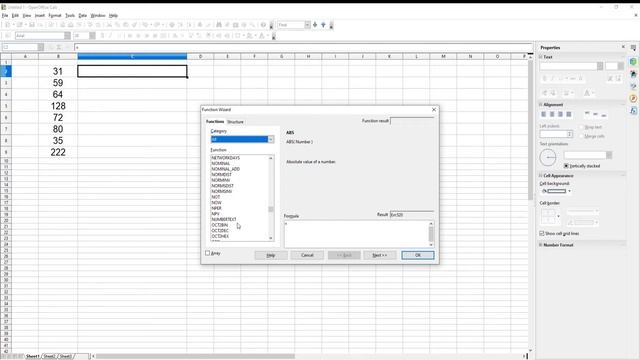Image resolution: width=640 pixels, height=360 pixels.
Task: Select OCT2BIN in the function list
Action: (220, 225)
